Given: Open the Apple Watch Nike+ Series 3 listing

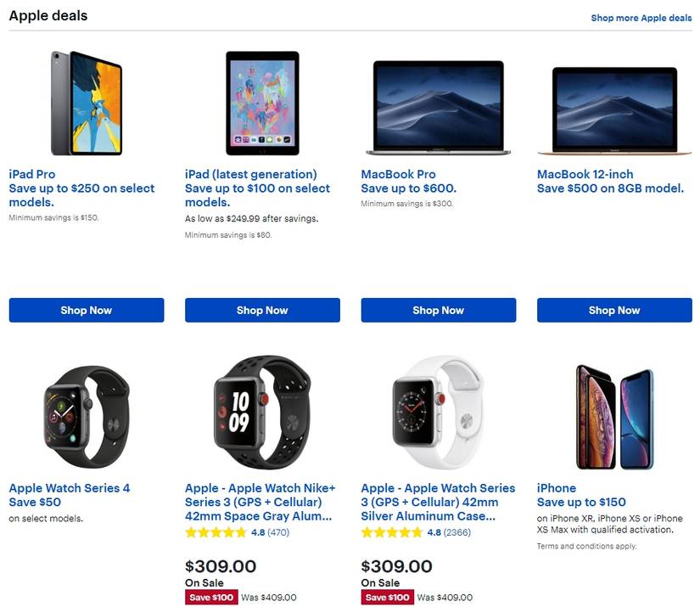Looking at the screenshot, I should [260, 498].
